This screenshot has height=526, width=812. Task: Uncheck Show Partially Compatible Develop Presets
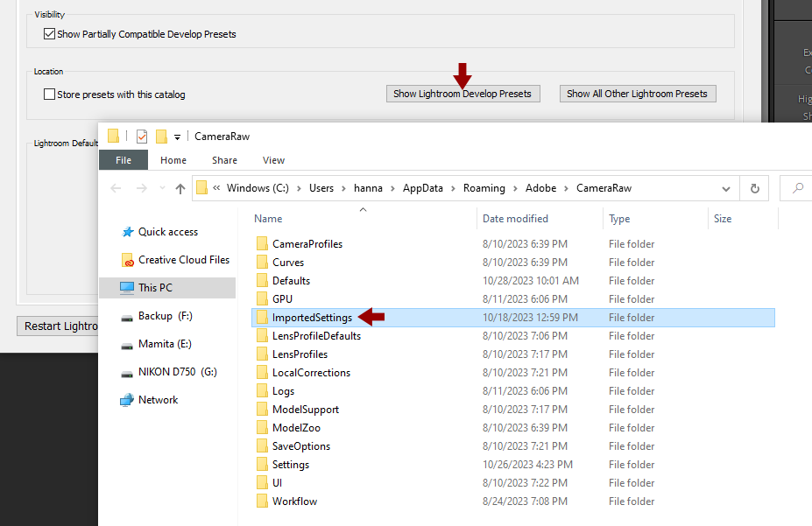click(50, 33)
